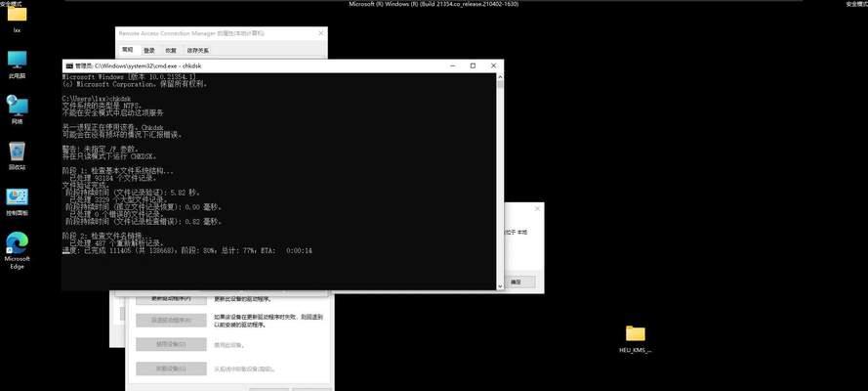Screen dimensions: 868x391
Task: Click the 'Microsoft Windows [版本 10.0.21354.1]' line
Action: [x=129, y=77]
